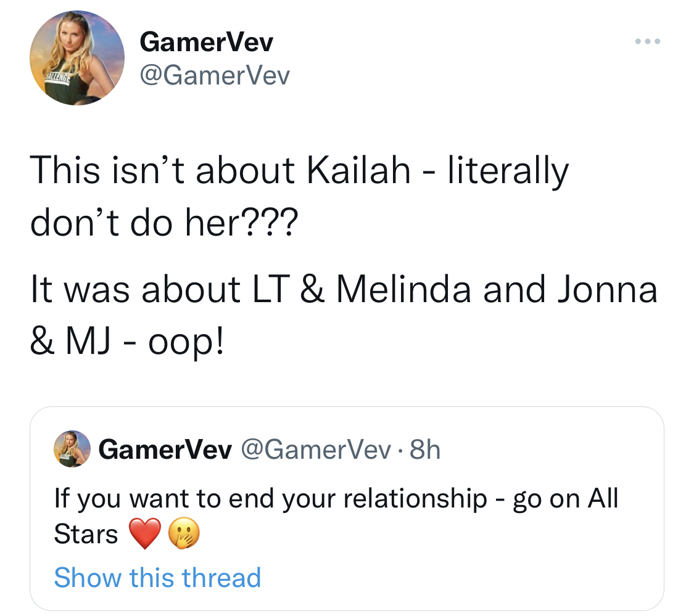Click the '& MJ - oop!' line

click(128, 342)
